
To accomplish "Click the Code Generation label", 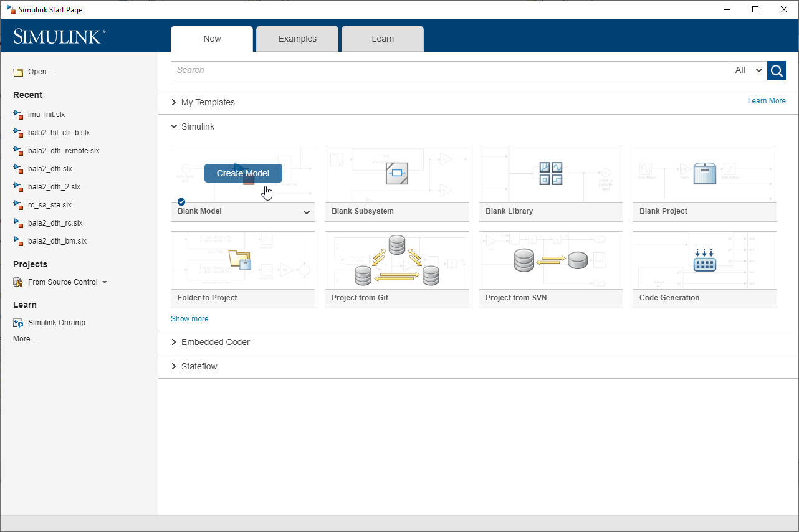I will (x=669, y=298).
